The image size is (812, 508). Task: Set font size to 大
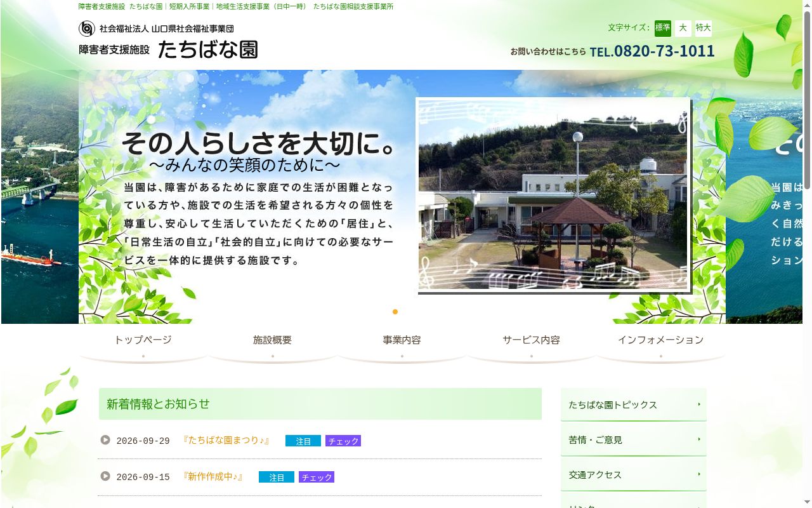[x=683, y=28]
